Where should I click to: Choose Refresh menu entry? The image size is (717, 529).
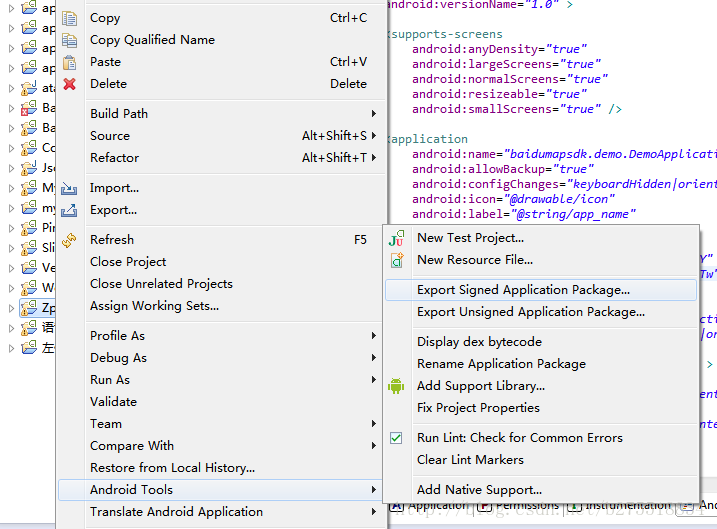[222, 240]
